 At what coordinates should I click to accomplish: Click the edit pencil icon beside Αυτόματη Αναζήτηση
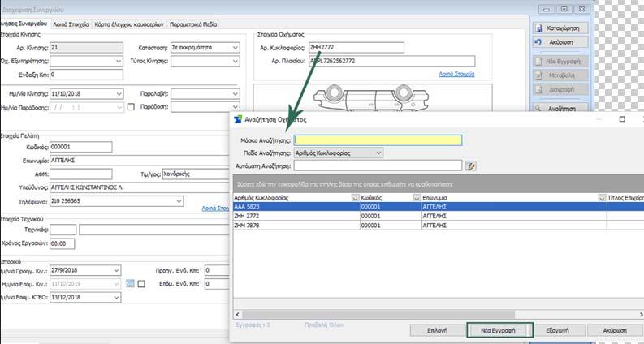[x=471, y=166]
